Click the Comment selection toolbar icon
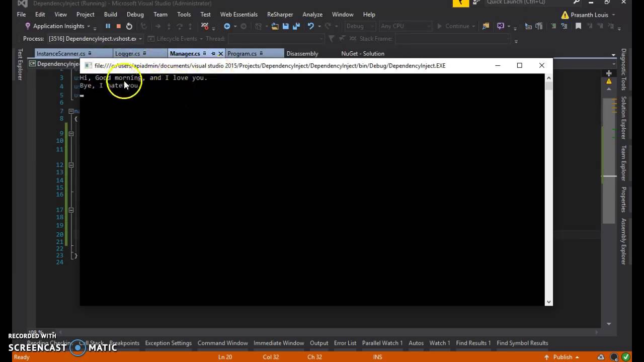The height and width of the screenshot is (362, 644). [553, 26]
